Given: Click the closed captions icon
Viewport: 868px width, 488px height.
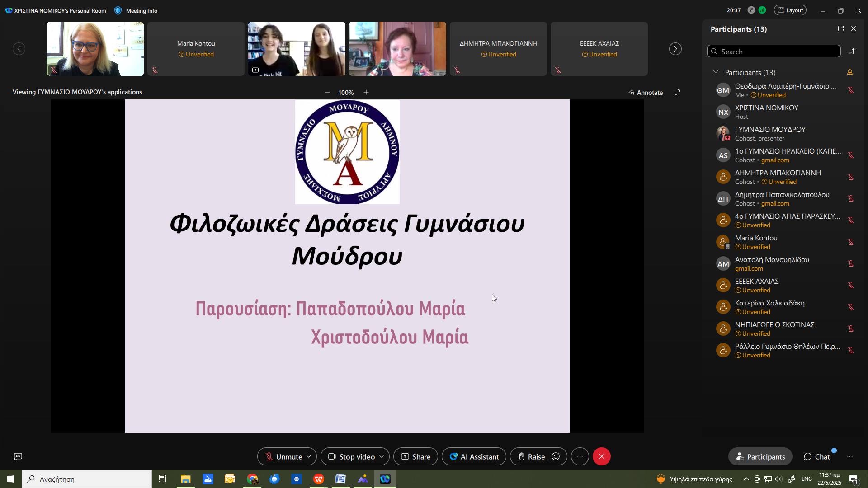Looking at the screenshot, I should click(18, 456).
